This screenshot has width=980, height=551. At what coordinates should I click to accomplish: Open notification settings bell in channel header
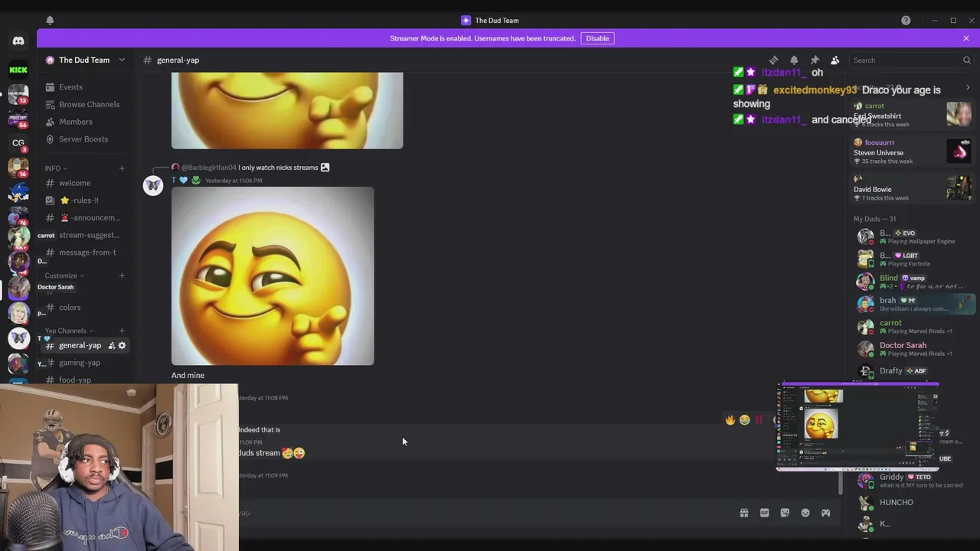(x=794, y=60)
